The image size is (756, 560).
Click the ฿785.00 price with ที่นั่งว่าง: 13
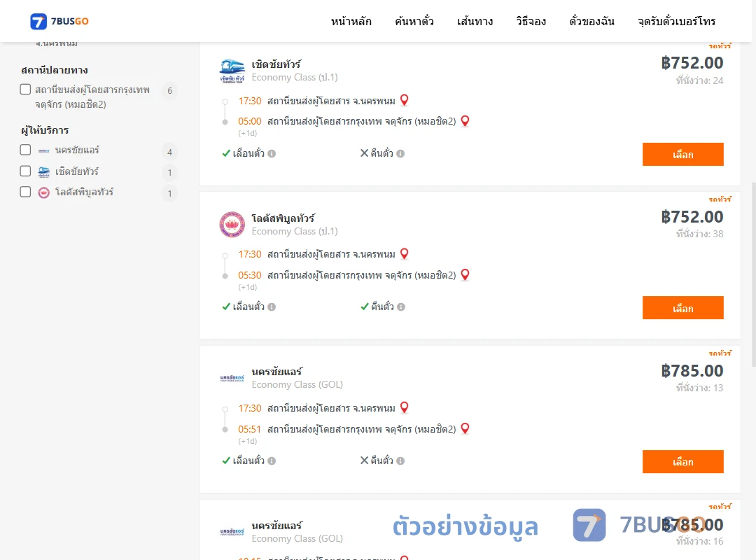[x=692, y=371]
